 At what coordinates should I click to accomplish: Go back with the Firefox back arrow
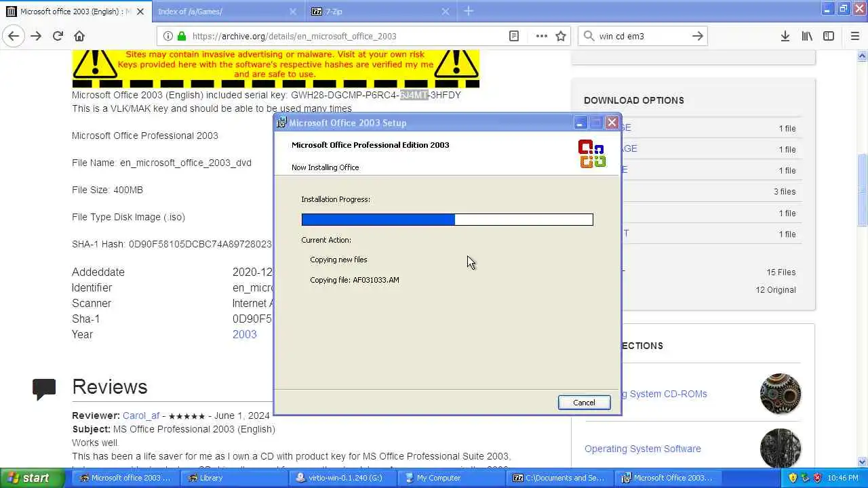coord(14,36)
